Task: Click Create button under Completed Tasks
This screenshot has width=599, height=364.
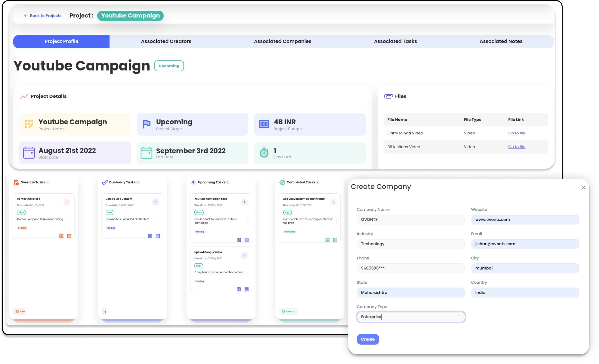Action: (x=289, y=311)
